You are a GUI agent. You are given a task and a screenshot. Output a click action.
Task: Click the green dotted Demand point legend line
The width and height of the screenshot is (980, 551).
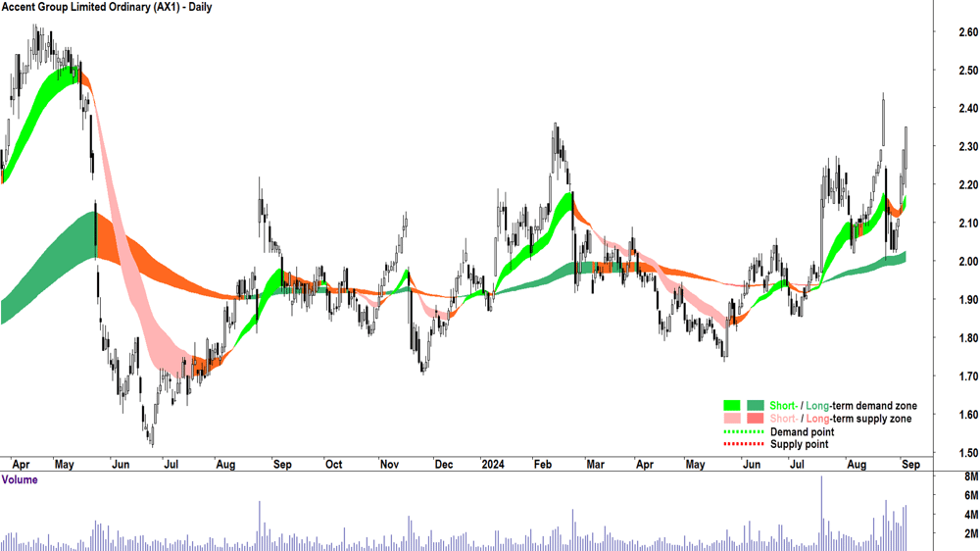coord(744,431)
